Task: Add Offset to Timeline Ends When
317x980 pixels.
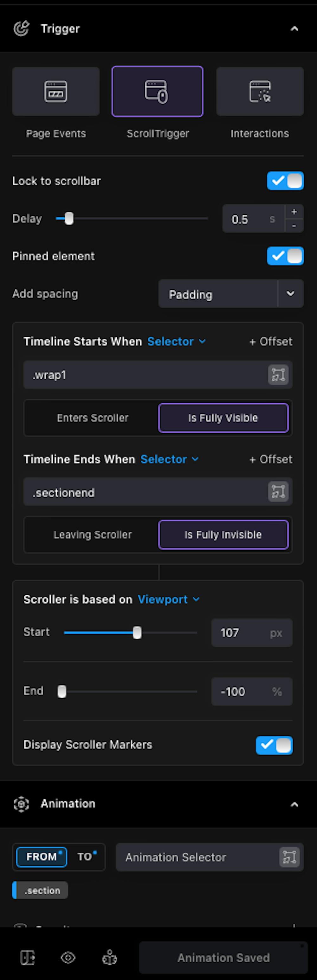Action: click(271, 459)
